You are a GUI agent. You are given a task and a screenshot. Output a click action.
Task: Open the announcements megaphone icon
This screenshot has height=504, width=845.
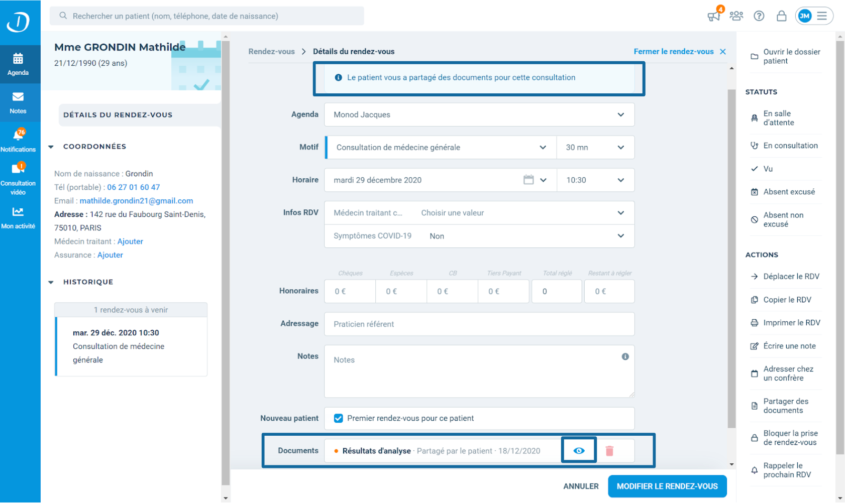[714, 16]
